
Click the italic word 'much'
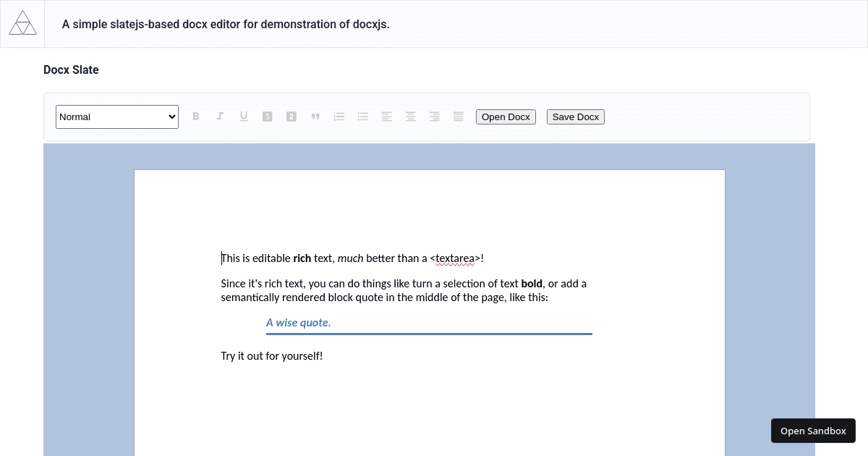pyautogui.click(x=351, y=258)
